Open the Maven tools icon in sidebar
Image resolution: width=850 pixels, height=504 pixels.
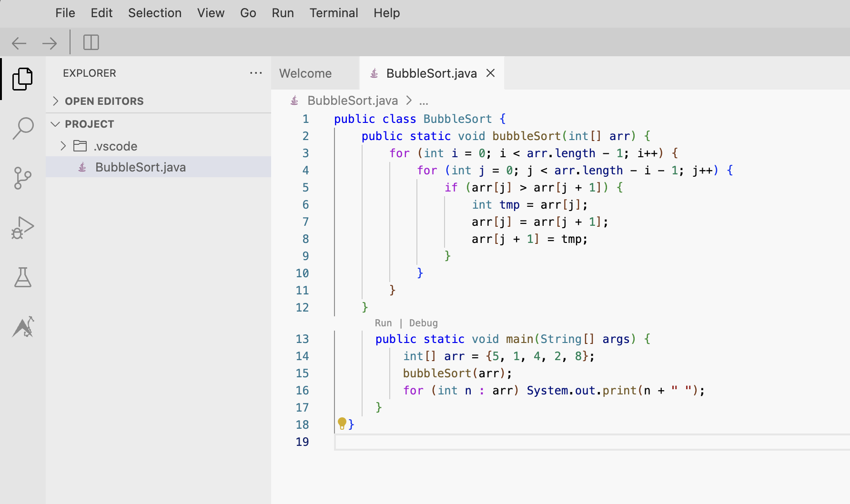point(22,327)
